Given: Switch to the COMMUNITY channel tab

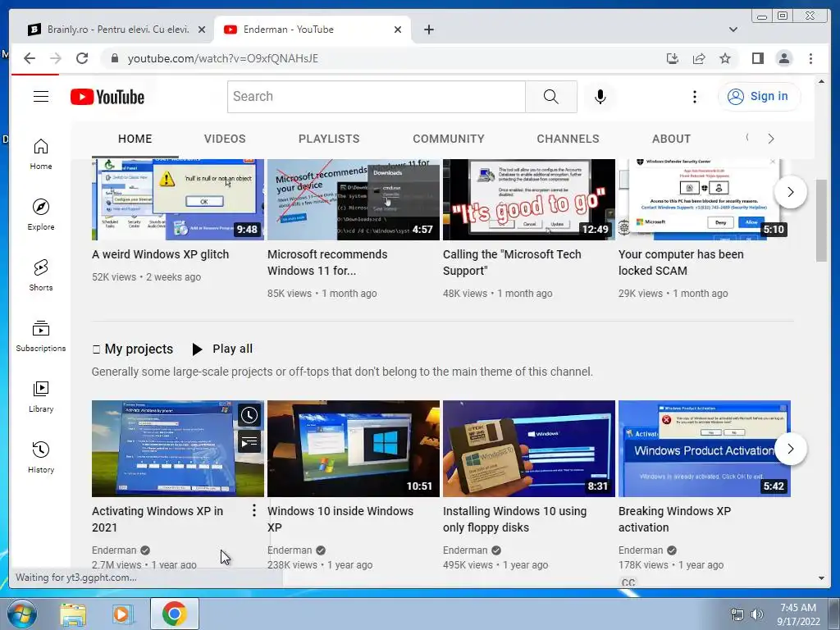Looking at the screenshot, I should pyautogui.click(x=449, y=139).
